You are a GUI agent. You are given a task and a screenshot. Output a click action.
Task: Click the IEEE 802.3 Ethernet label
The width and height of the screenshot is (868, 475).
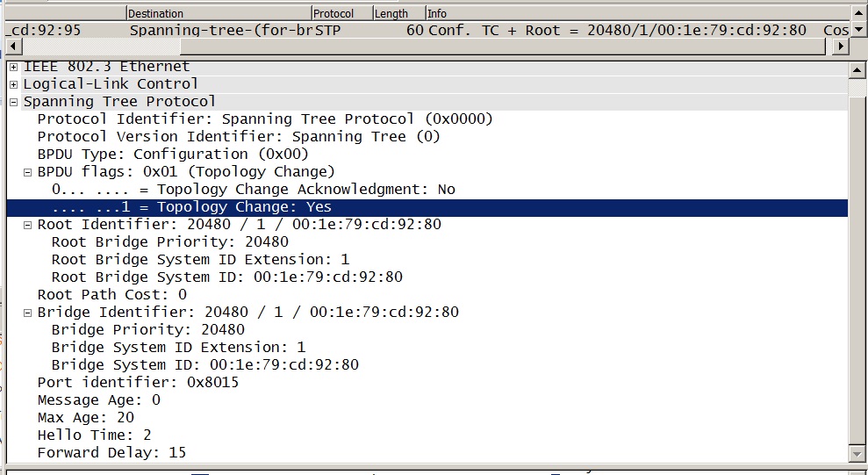[x=106, y=68]
